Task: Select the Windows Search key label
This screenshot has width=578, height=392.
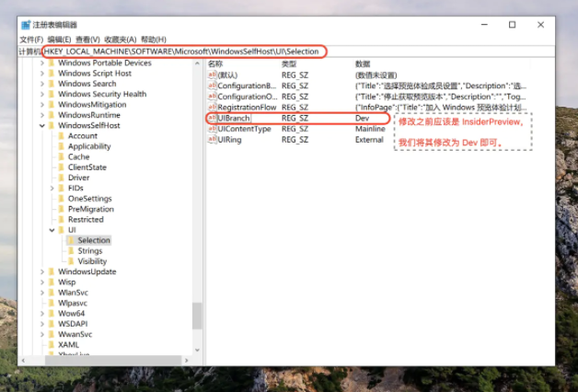Action: (x=87, y=84)
